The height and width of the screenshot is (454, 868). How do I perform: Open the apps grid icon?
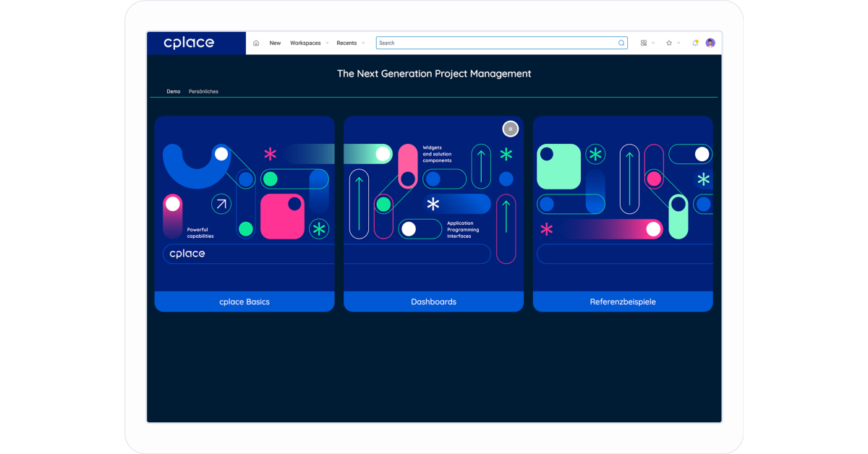click(x=644, y=43)
